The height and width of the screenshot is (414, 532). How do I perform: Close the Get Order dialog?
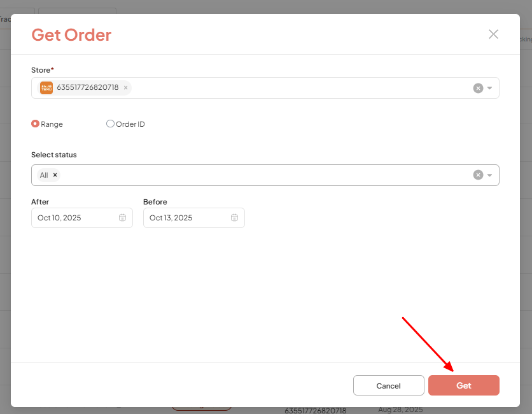[x=493, y=34]
